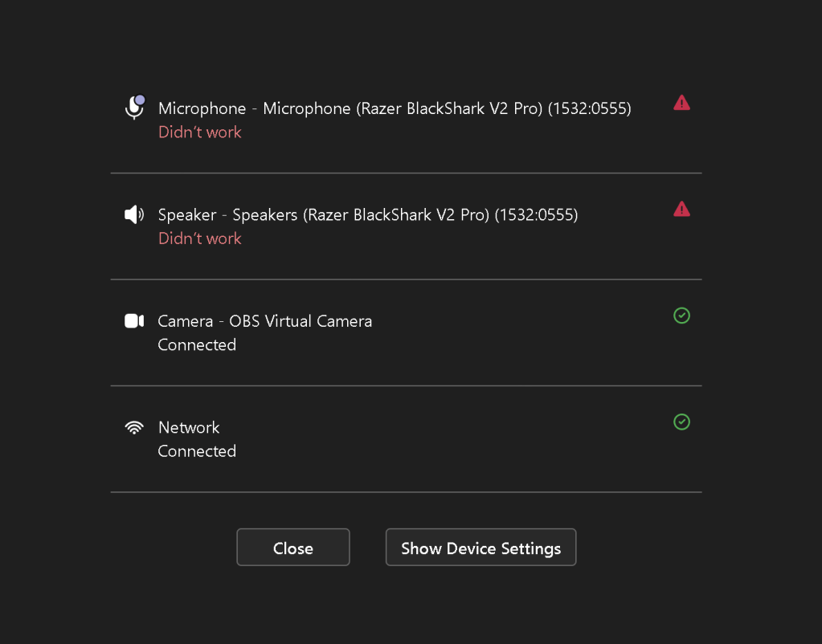Select the Razer BlackShark speakers row text

point(368,215)
